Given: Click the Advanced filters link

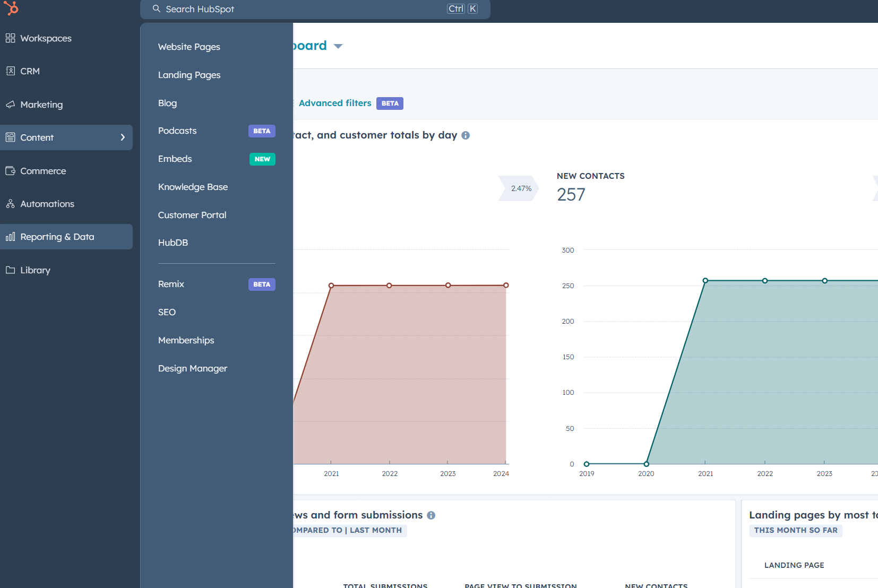Looking at the screenshot, I should (335, 103).
